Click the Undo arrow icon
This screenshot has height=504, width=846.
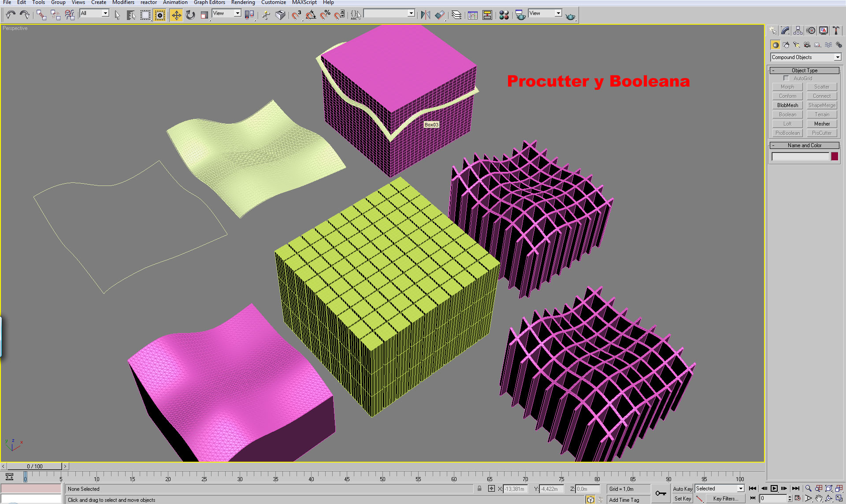coord(11,15)
